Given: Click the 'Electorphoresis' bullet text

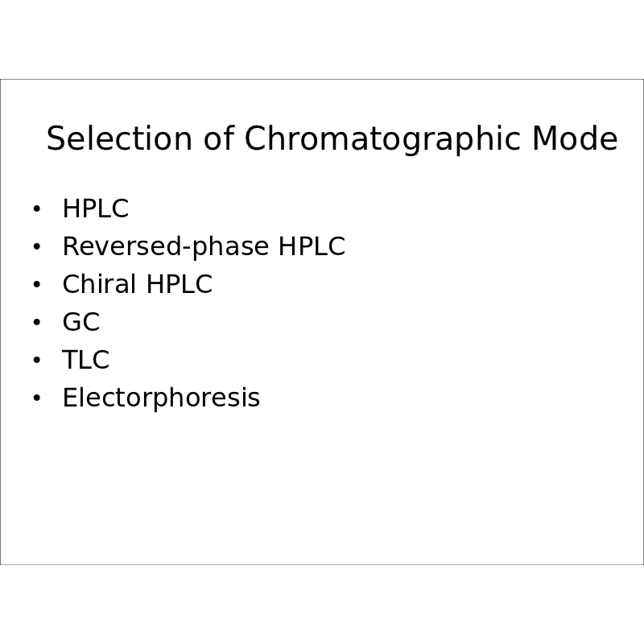Looking at the screenshot, I should pyautogui.click(x=161, y=398).
